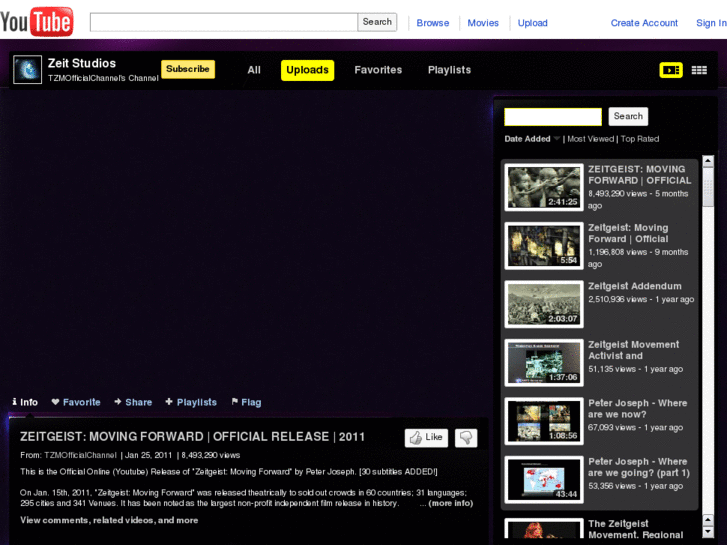The height and width of the screenshot is (545, 727).
Task: Open Create Account link
Action: pyautogui.click(x=644, y=23)
